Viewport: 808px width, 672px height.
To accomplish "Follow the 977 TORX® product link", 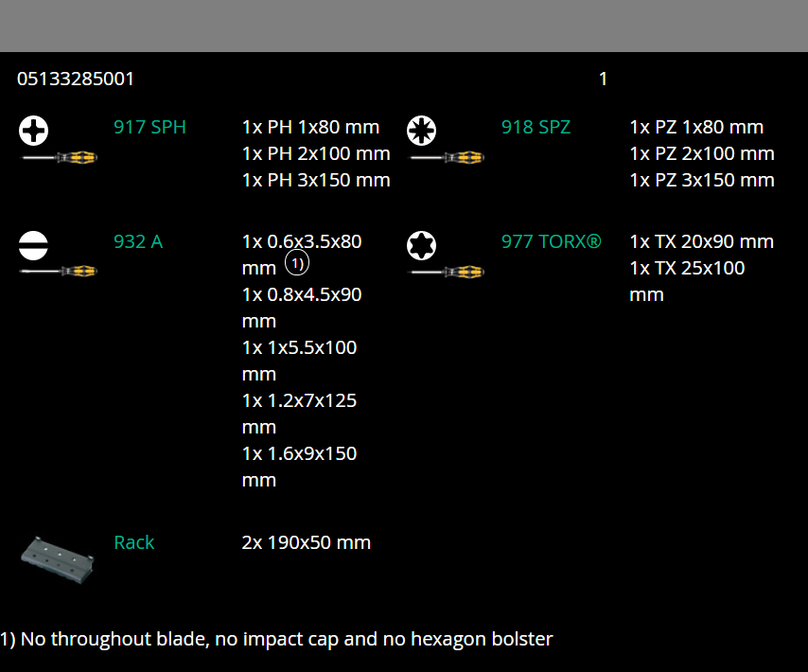I will coord(551,241).
